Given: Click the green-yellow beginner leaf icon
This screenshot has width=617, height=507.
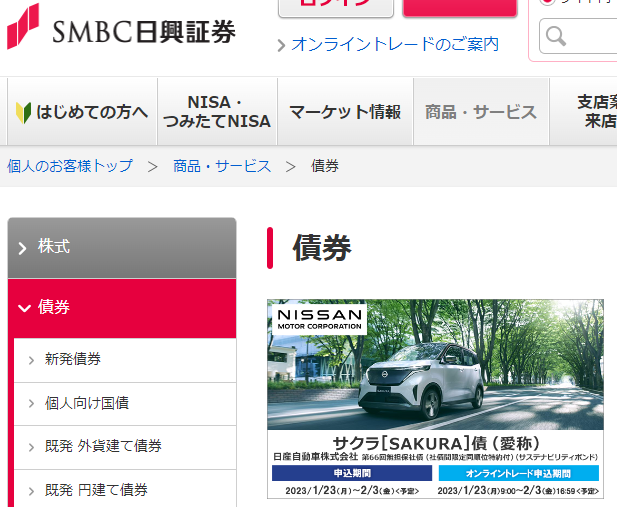Looking at the screenshot, I should point(23,113).
